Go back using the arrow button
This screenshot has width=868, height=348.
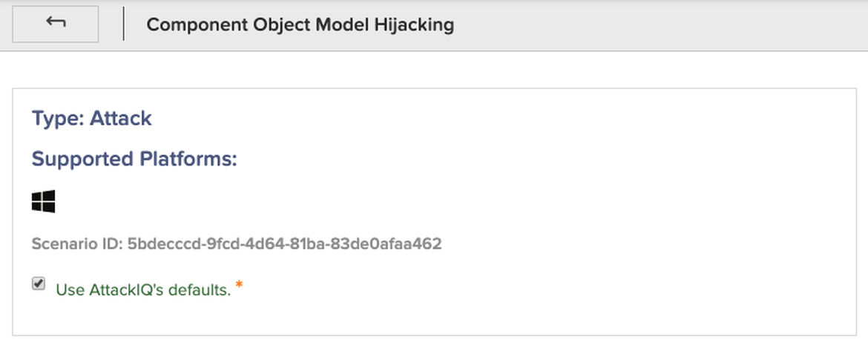[x=56, y=24]
